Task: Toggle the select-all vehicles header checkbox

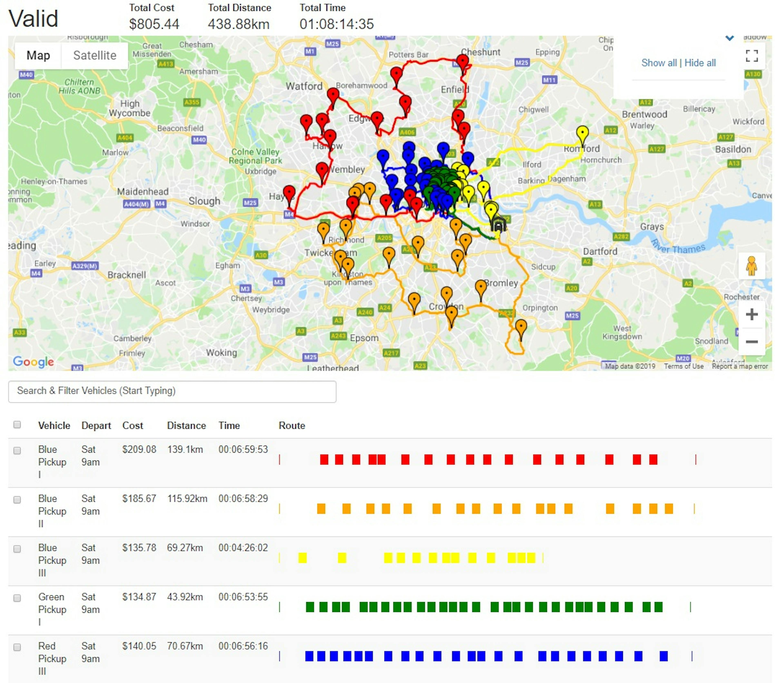Action: click(17, 425)
